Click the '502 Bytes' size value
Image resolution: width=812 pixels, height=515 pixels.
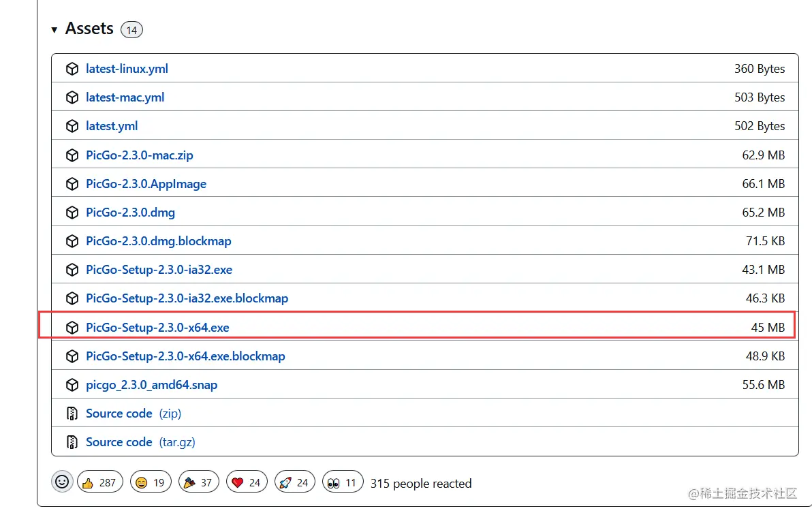click(759, 126)
